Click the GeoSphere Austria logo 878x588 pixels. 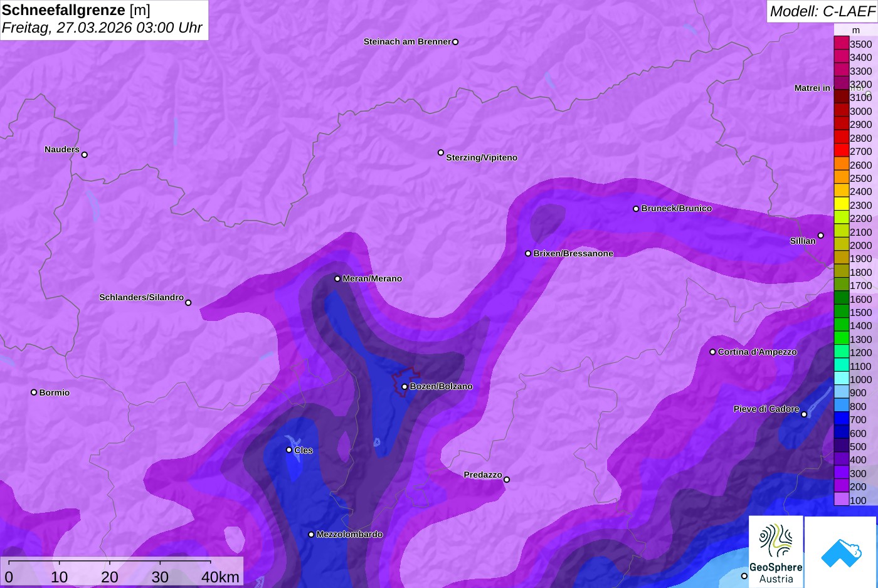[x=776, y=551]
